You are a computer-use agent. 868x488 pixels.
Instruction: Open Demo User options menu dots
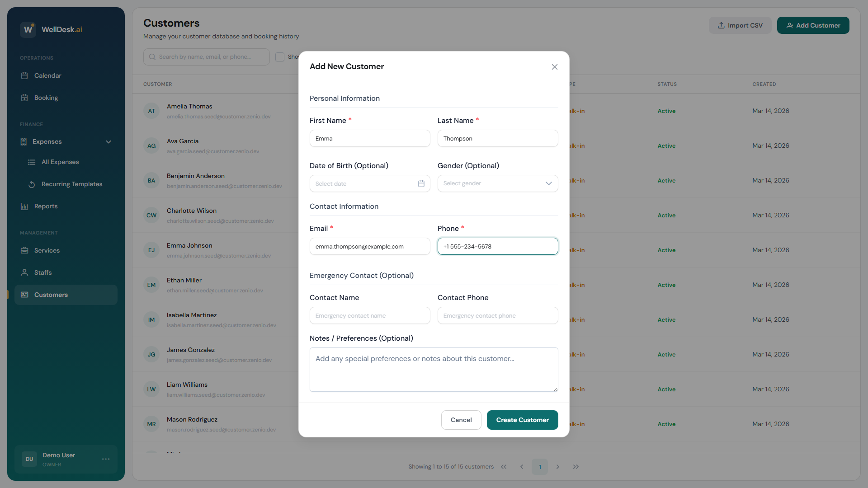click(x=106, y=459)
